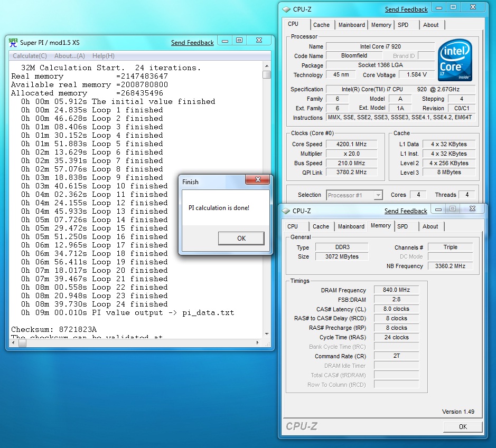Viewport: 496px width, 448px height.
Task: Click the DRAM Frequency value 840.0 MHz
Action: click(x=396, y=290)
